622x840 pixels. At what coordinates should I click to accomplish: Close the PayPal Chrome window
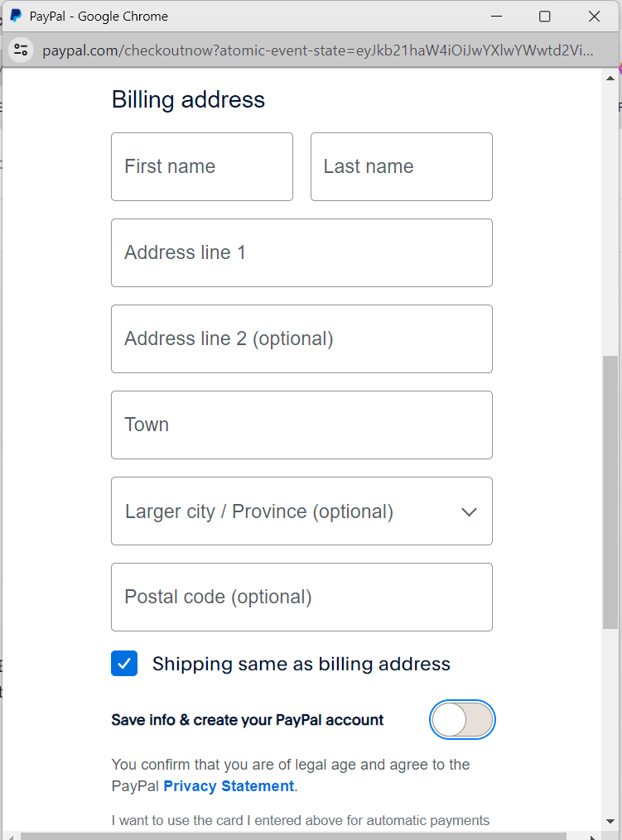click(594, 16)
